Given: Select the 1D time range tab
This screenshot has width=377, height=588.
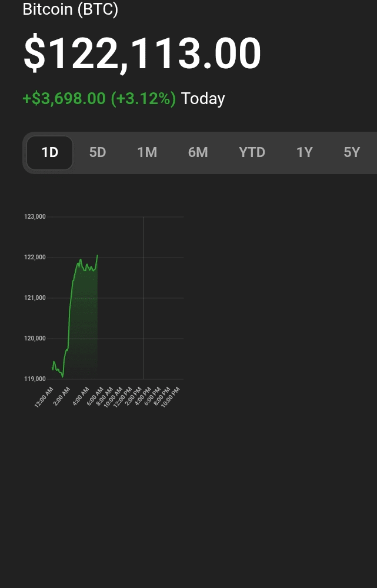Looking at the screenshot, I should click(50, 153).
